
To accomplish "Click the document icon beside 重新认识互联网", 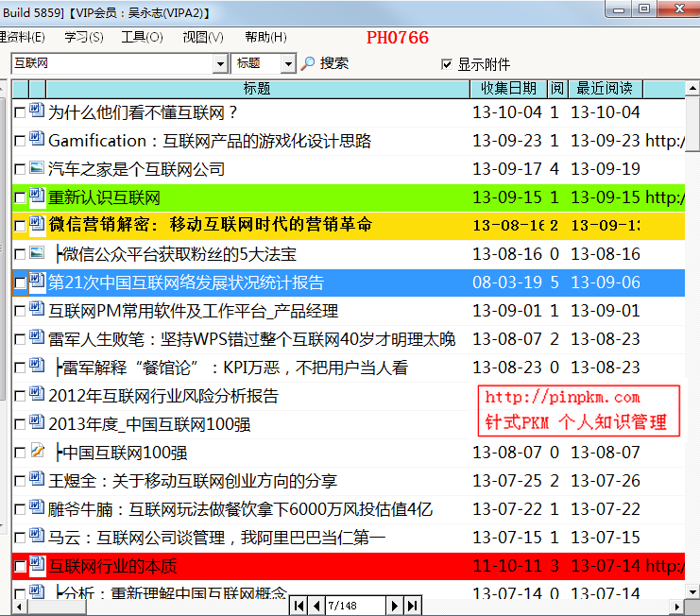I will coord(37,197).
